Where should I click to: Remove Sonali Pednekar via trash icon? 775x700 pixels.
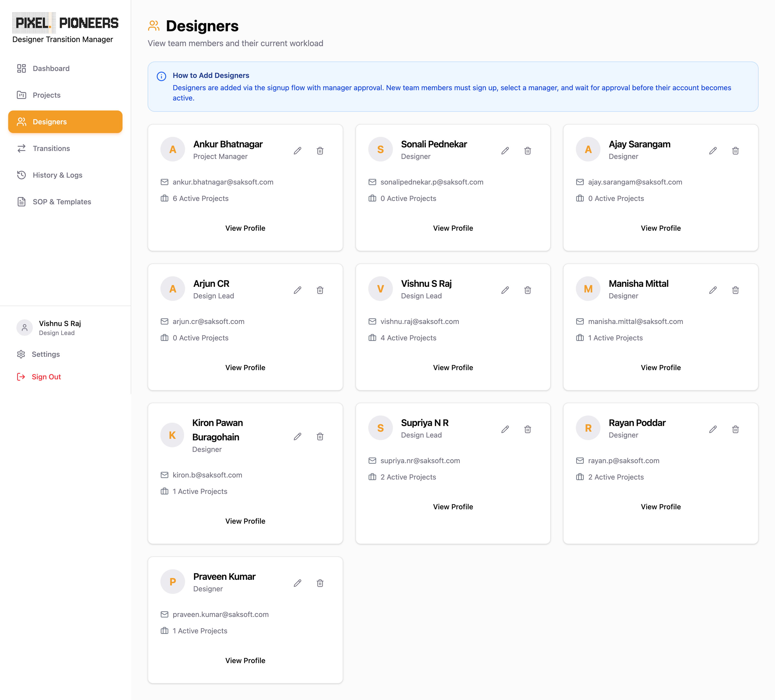pos(527,151)
